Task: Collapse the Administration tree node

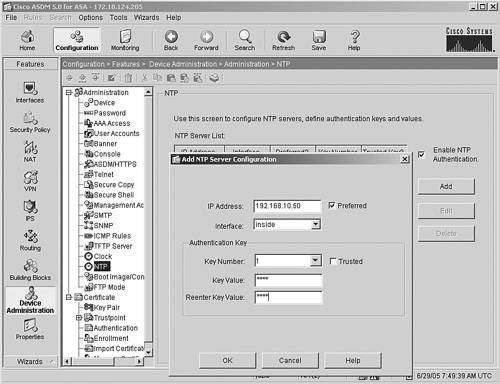Action: click(x=69, y=92)
